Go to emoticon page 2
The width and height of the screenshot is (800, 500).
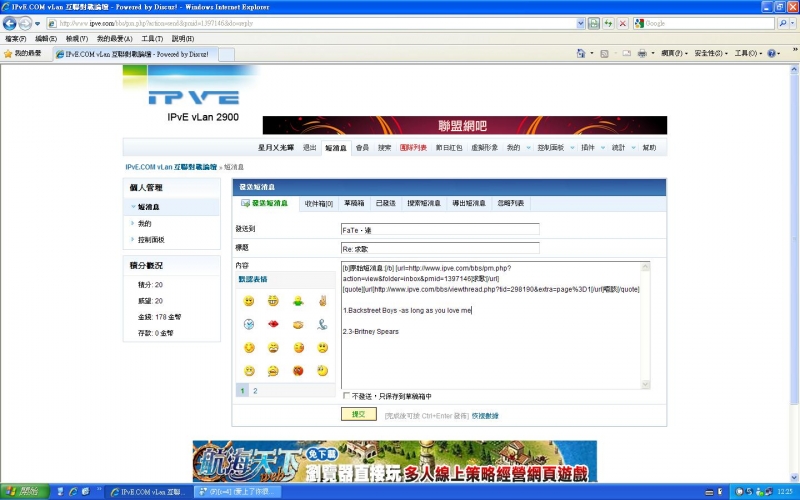pyautogui.click(x=255, y=391)
